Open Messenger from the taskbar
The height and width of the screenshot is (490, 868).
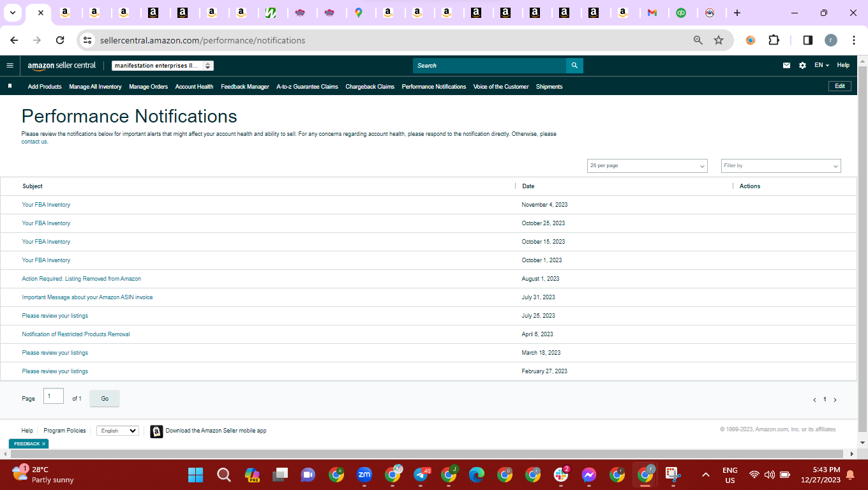click(589, 475)
